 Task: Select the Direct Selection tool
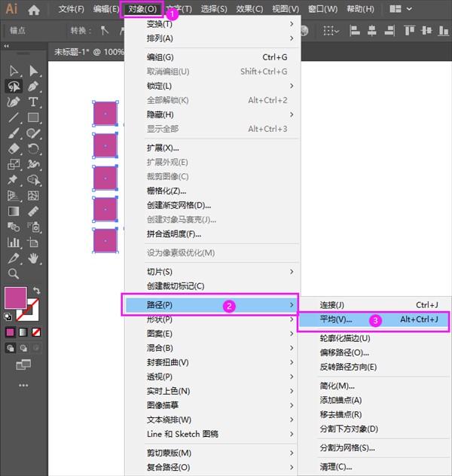click(x=33, y=70)
